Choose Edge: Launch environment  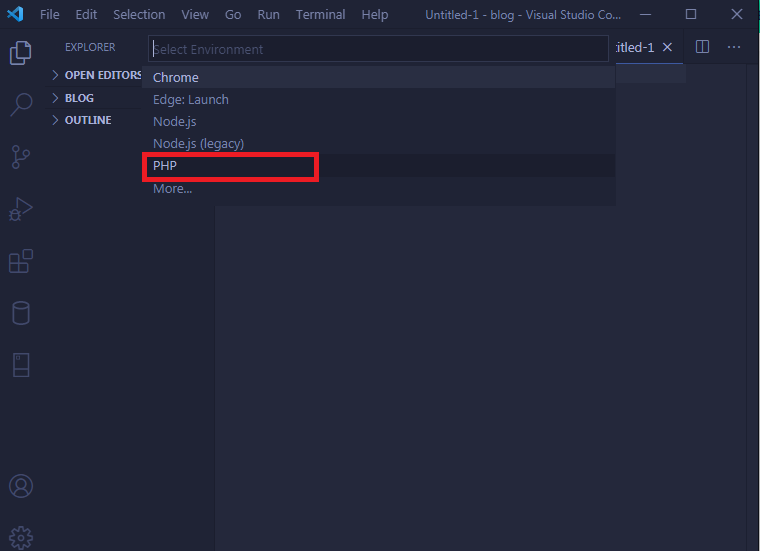[378, 100]
